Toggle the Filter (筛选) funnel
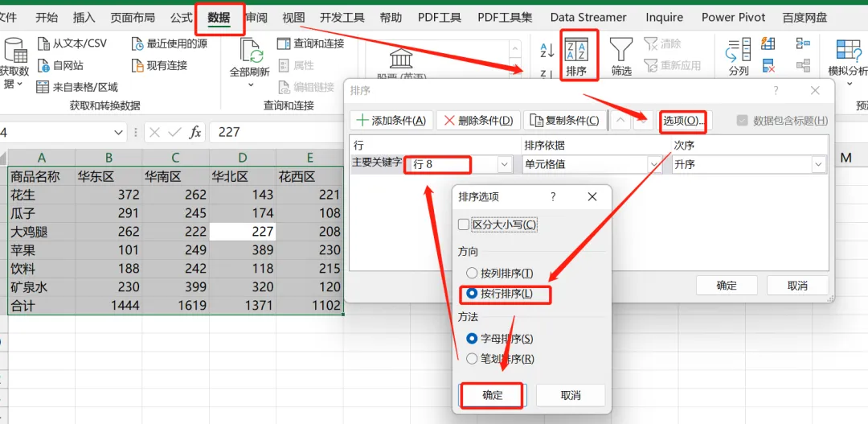 620,56
